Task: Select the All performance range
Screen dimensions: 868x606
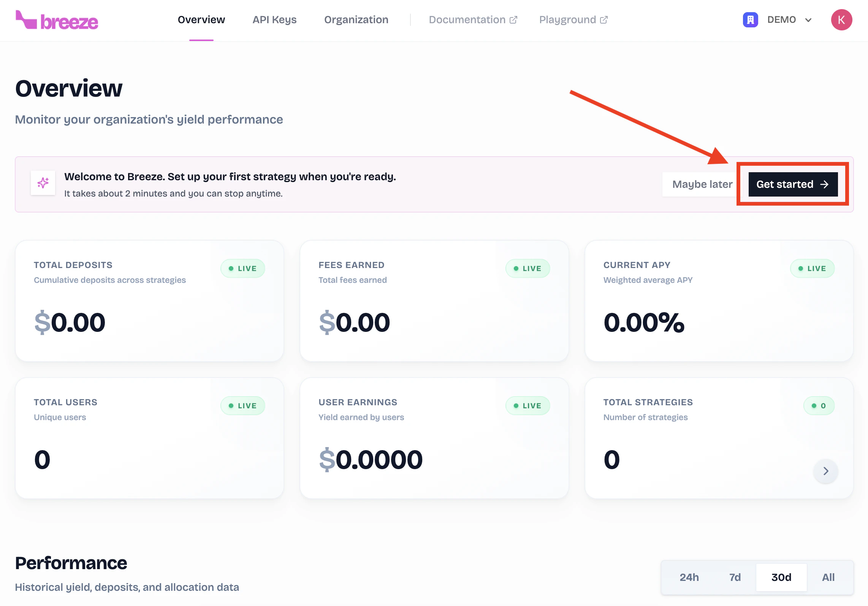Action: coord(828,577)
